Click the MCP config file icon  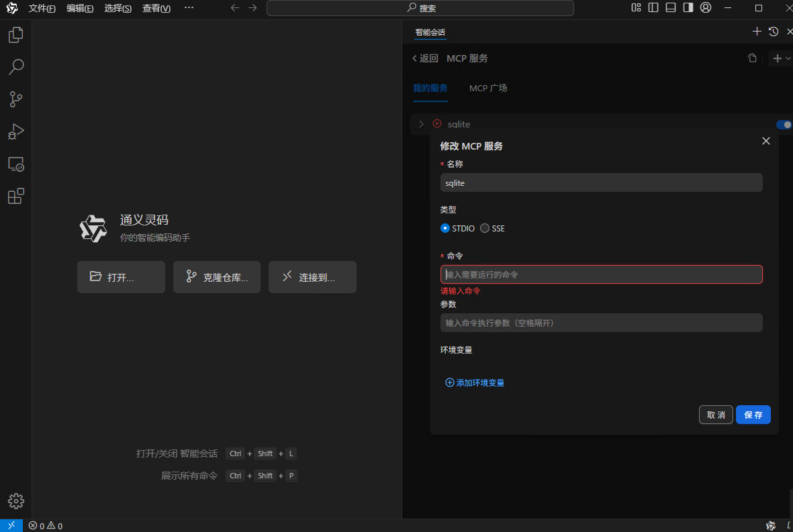(x=752, y=58)
